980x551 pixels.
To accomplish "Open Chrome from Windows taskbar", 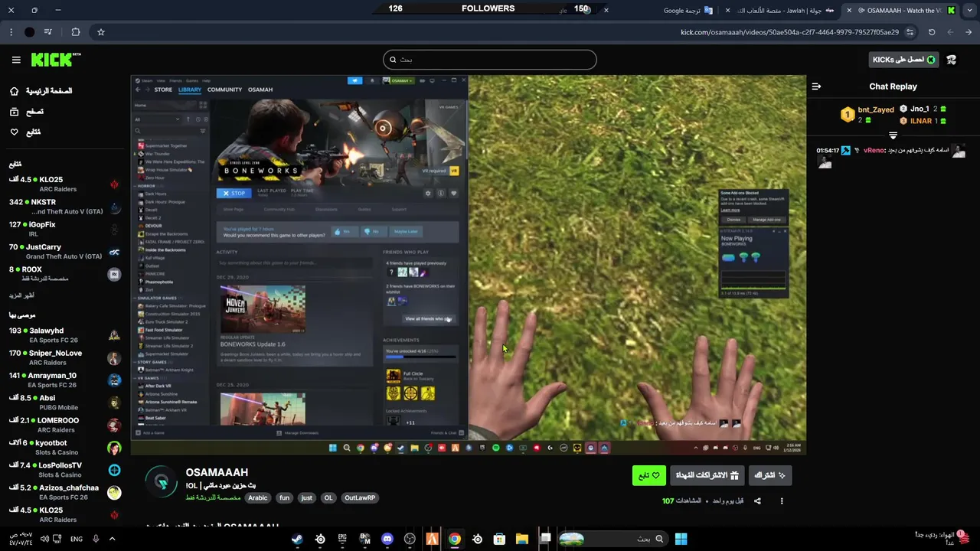I will coord(455,540).
